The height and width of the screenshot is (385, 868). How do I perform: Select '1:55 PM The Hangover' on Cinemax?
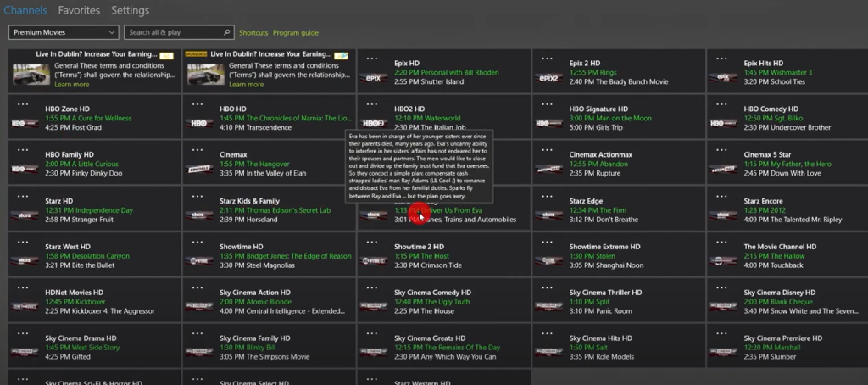[x=254, y=165]
